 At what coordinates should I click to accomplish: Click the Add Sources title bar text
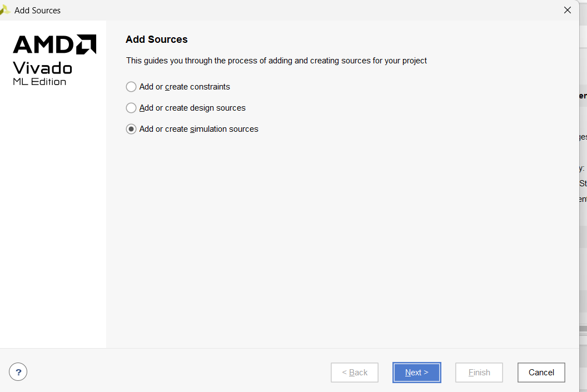37,11
